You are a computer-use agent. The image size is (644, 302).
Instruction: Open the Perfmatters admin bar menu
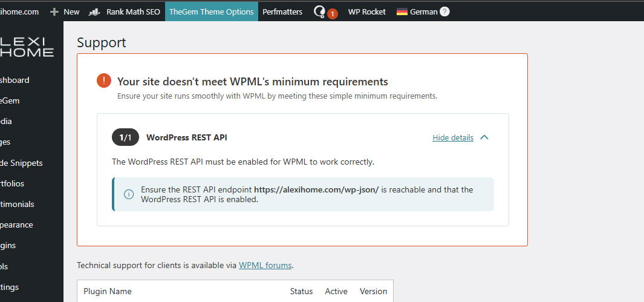(282, 11)
